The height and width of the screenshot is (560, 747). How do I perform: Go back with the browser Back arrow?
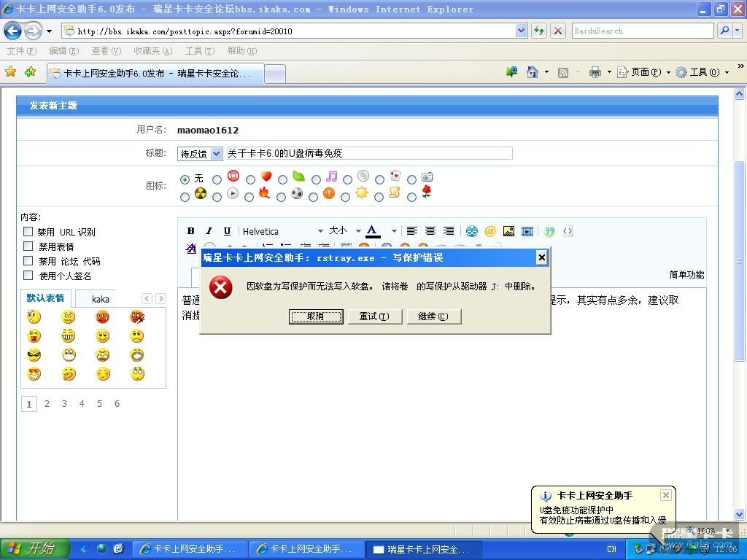pos(13,31)
